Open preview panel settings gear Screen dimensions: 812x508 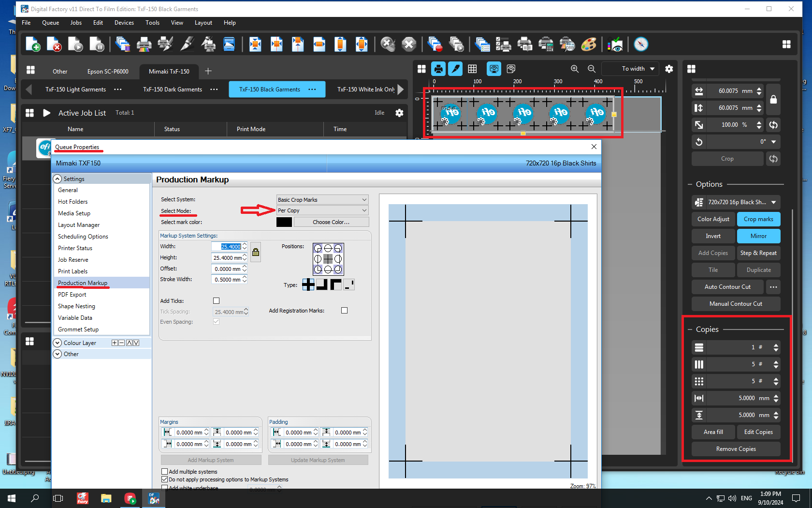[669, 69]
